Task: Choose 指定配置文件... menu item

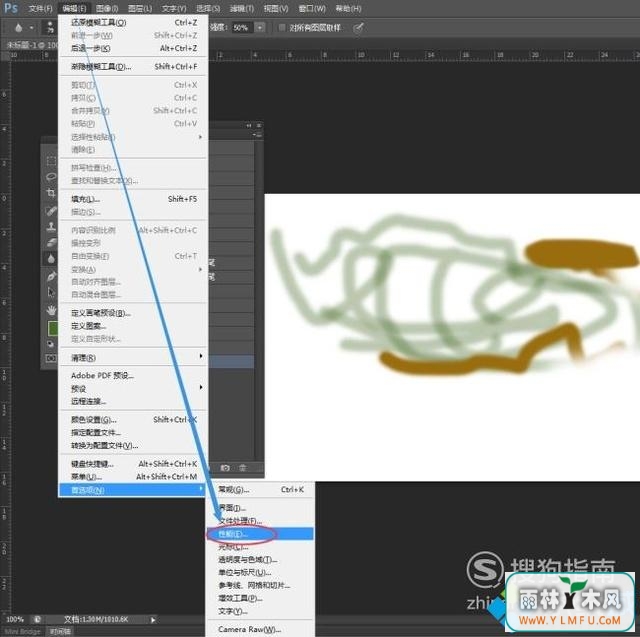Action: coord(133,433)
